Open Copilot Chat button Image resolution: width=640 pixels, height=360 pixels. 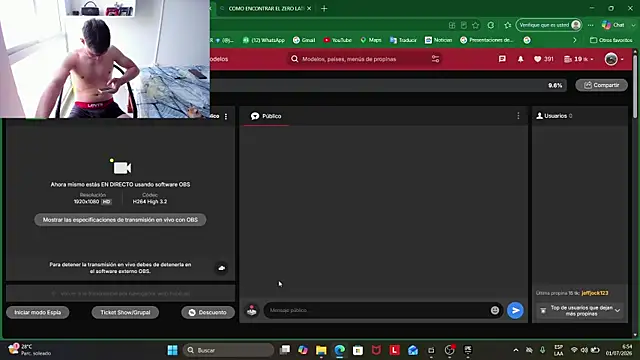click(x=613, y=25)
